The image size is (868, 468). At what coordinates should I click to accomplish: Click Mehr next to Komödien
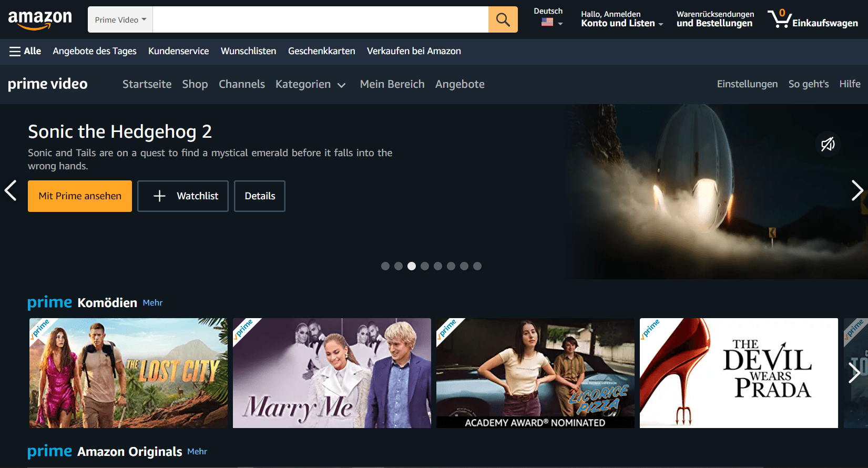coord(152,303)
